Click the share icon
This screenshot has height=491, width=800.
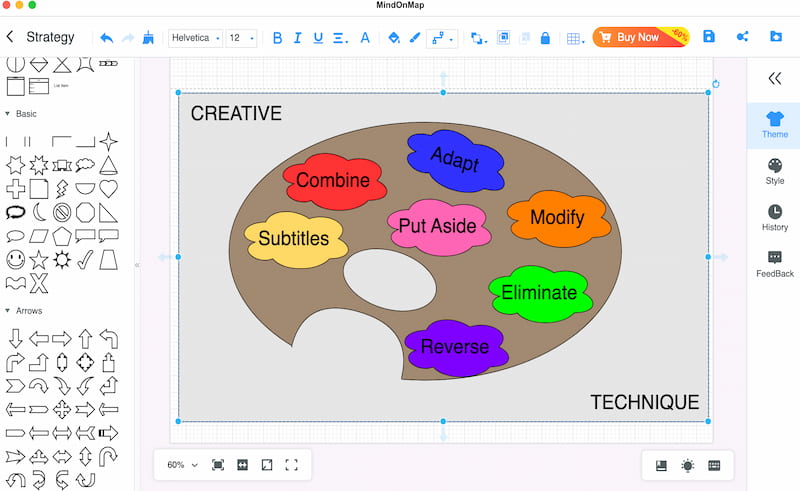[742, 36]
